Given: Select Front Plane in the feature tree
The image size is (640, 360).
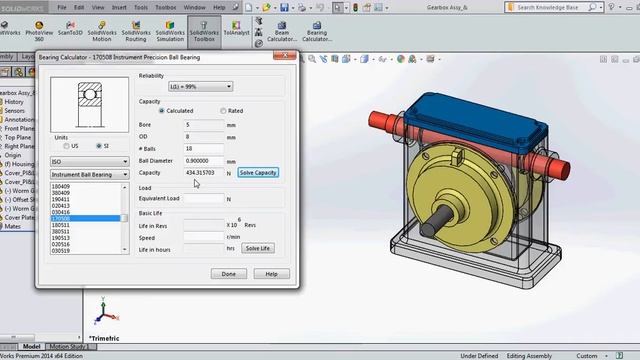Looking at the screenshot, I should [x=19, y=128].
